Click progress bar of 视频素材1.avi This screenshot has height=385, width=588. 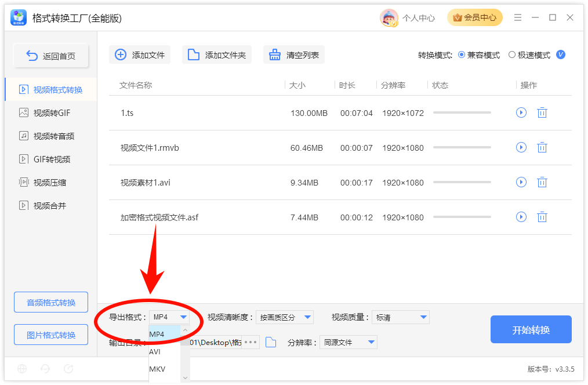(462, 182)
